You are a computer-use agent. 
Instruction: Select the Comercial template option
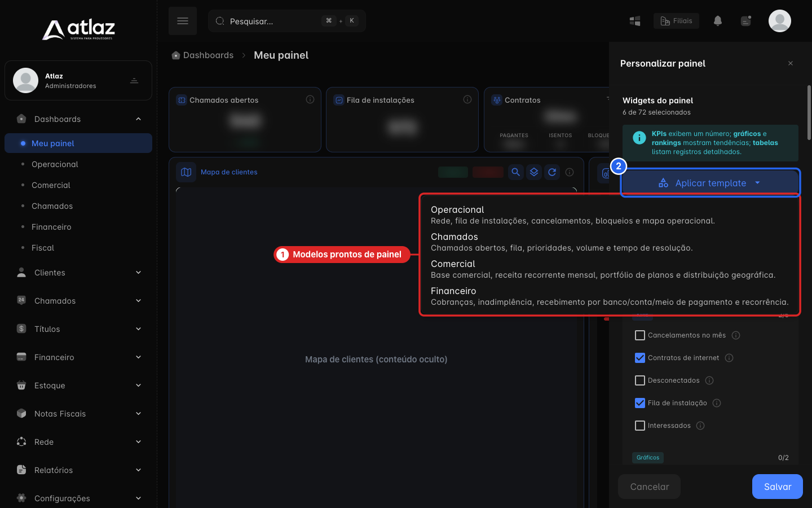coord(610,269)
